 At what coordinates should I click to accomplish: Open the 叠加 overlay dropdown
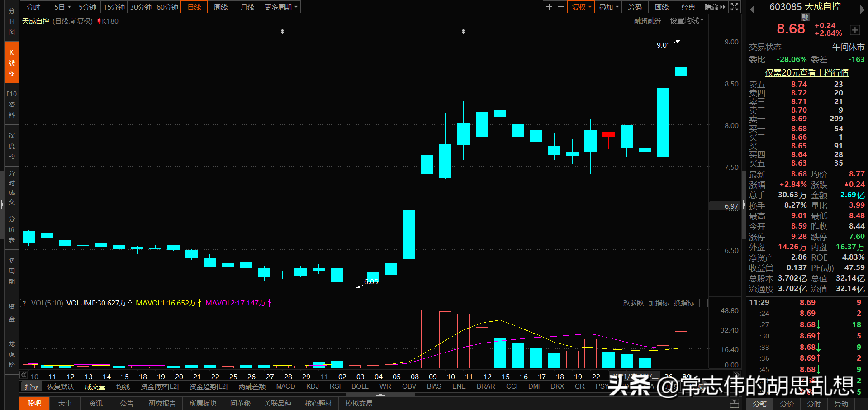[x=608, y=7]
